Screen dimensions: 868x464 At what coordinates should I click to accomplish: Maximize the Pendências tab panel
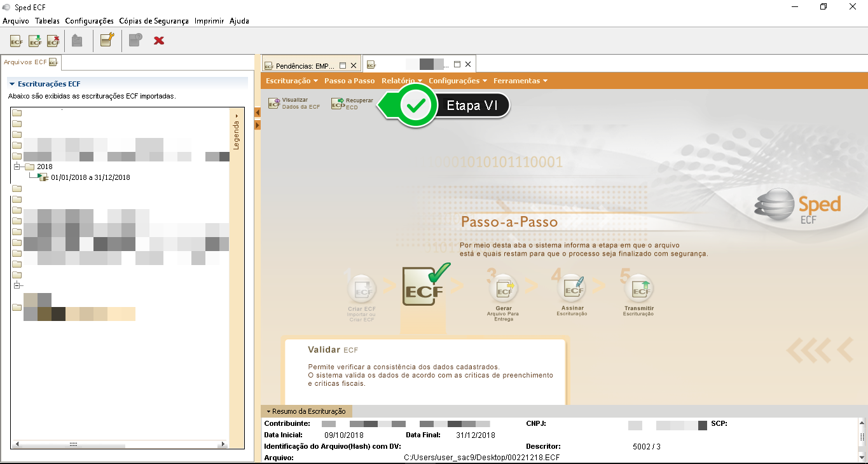[x=343, y=65]
